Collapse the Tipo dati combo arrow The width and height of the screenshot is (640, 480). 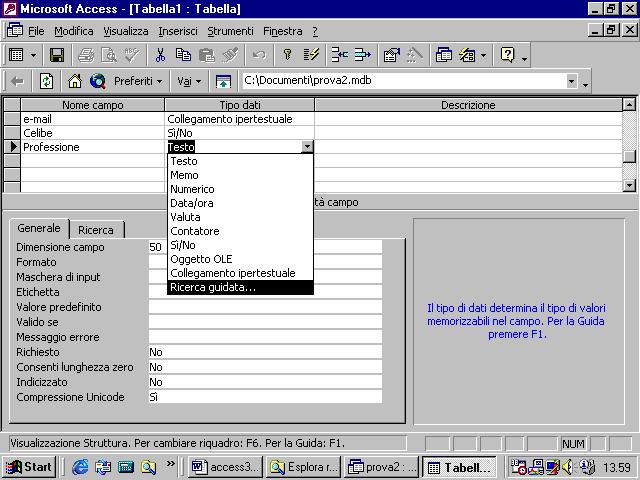(x=307, y=147)
